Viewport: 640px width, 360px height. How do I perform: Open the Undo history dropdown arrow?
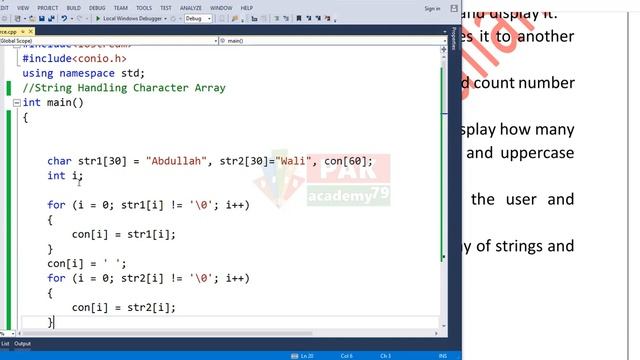tap(71, 19)
